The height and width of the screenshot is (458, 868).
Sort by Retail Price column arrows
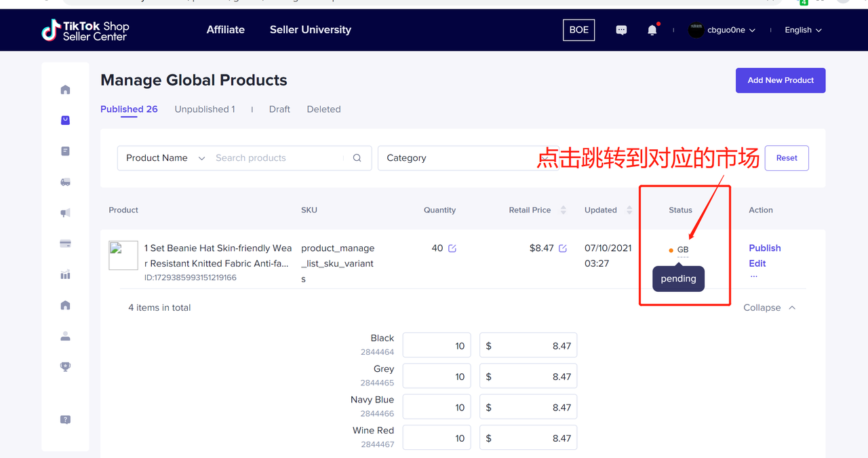(x=563, y=210)
